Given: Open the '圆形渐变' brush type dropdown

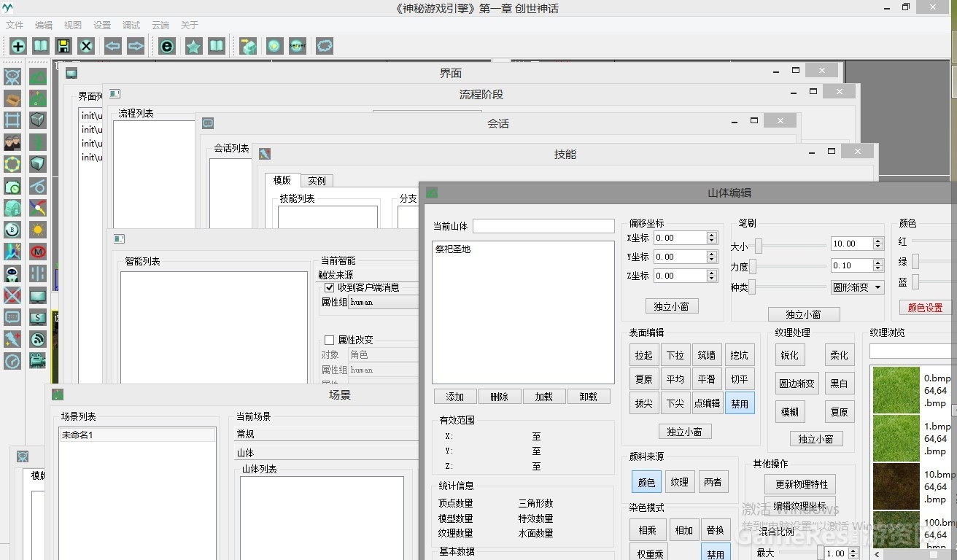Looking at the screenshot, I should [x=857, y=287].
